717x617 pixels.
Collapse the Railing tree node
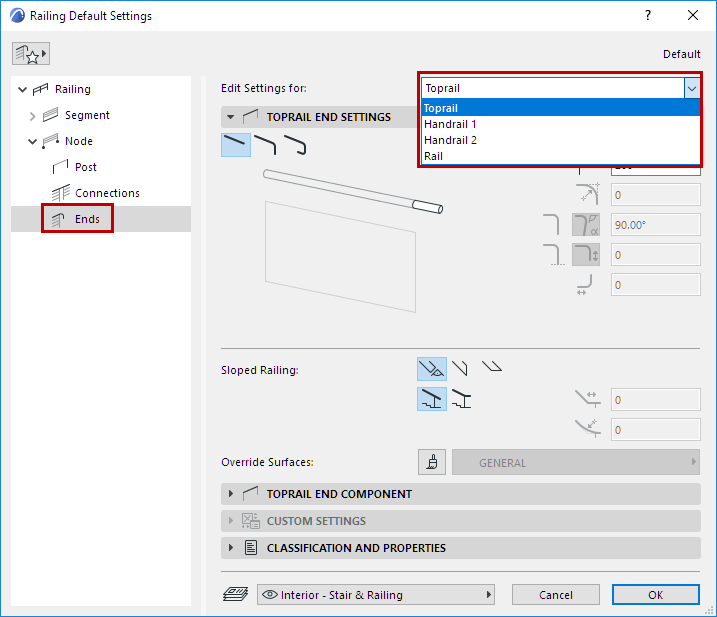coord(22,89)
